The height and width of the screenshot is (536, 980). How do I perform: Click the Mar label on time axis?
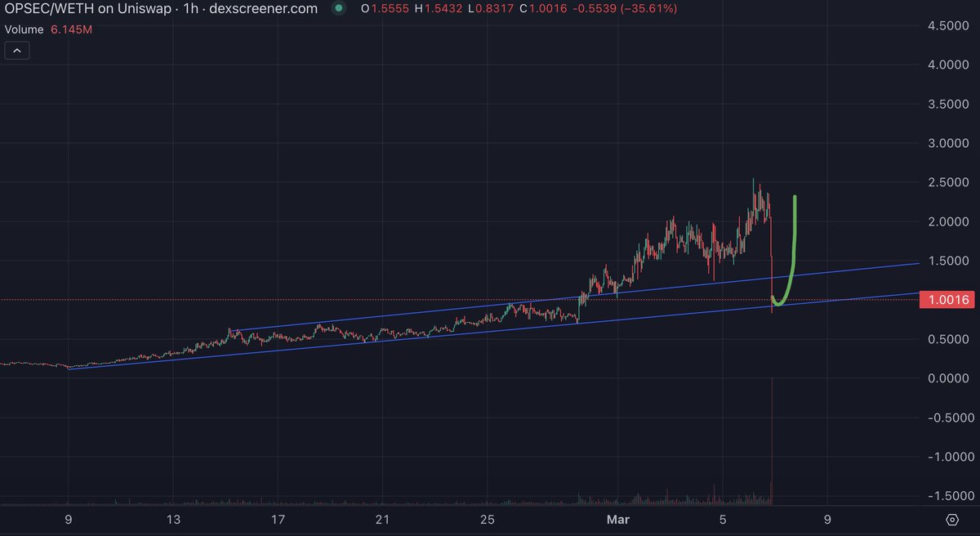[x=617, y=520]
